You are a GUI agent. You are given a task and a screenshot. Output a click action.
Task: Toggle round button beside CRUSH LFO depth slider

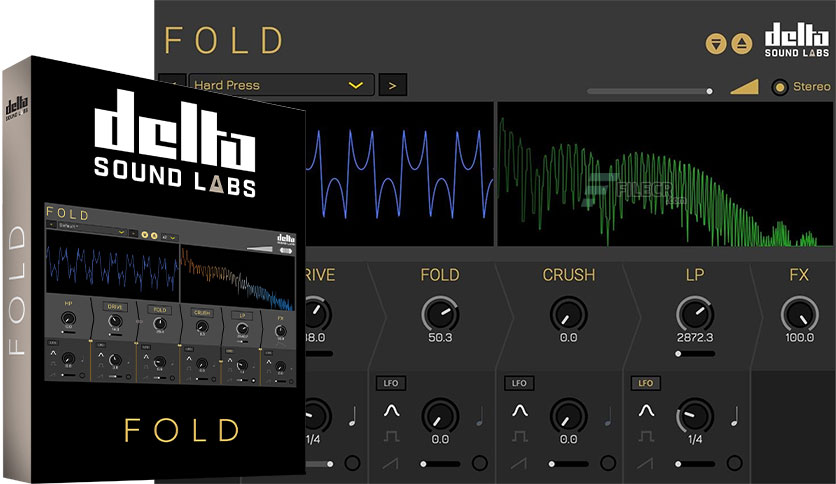pyautogui.click(x=608, y=463)
